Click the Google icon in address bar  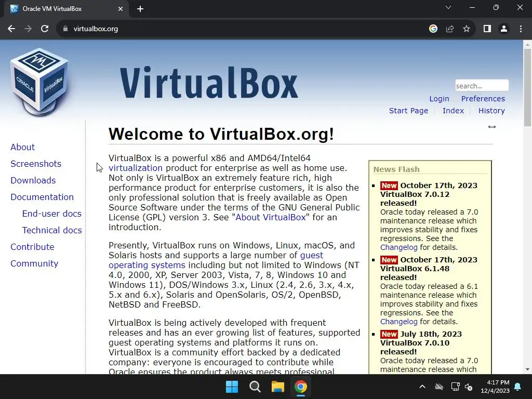(433, 29)
